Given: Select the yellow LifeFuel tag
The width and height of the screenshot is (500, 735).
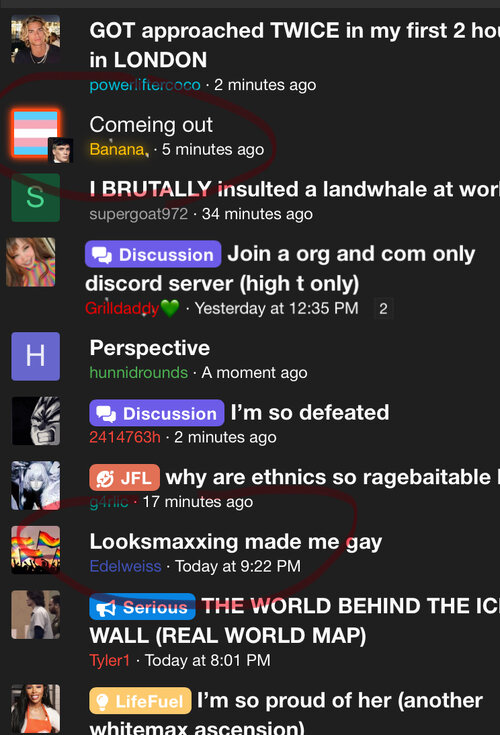Looking at the screenshot, I should [x=140, y=701].
